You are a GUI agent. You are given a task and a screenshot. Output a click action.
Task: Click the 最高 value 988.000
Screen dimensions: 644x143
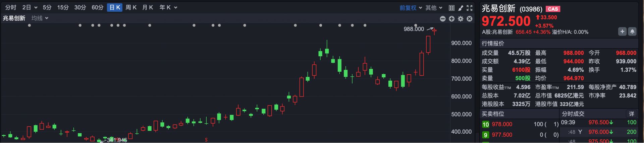574,53
